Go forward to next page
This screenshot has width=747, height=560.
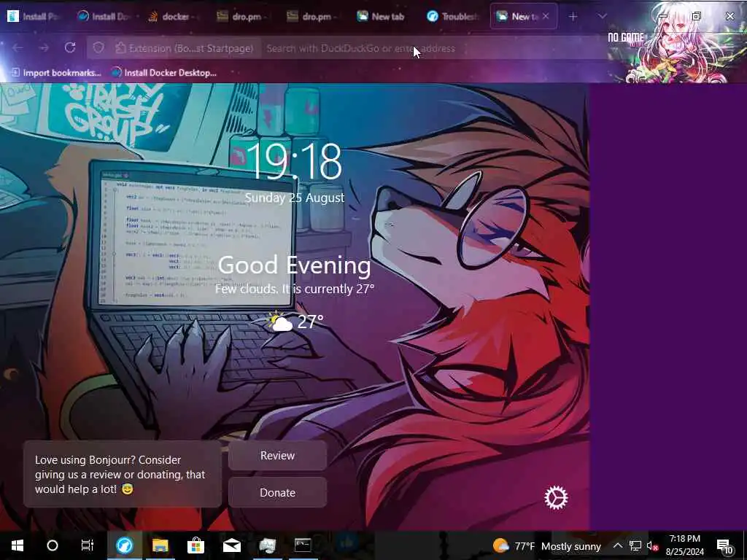click(44, 47)
